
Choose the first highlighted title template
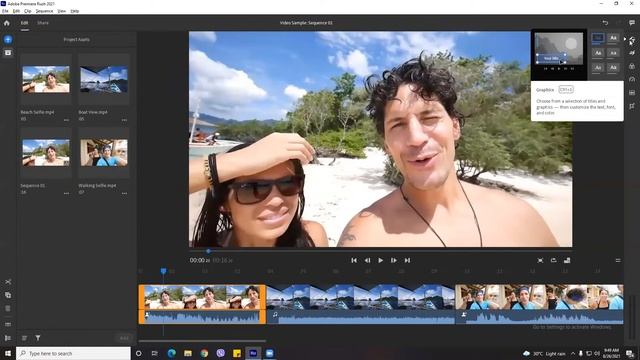[598, 38]
